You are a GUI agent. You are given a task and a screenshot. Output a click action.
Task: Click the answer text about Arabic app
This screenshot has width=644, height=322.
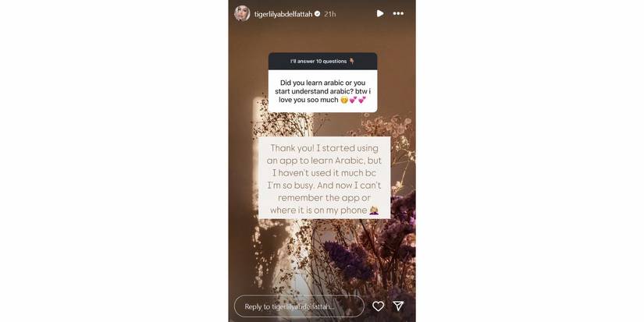(324, 179)
